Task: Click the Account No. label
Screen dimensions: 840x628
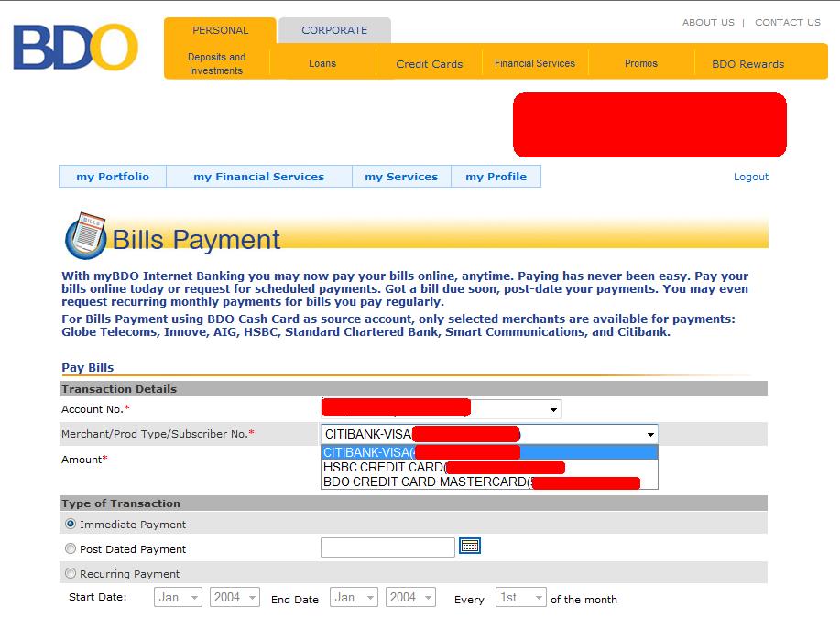Action: tap(95, 409)
